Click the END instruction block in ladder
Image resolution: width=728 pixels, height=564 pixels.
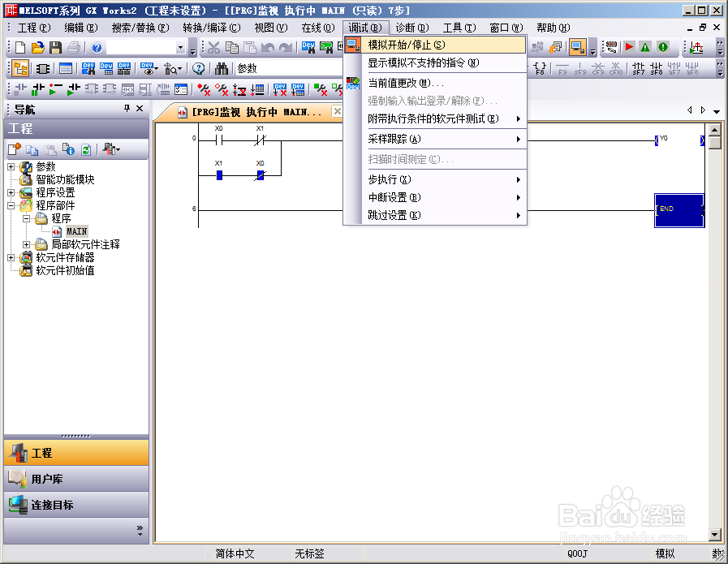click(679, 210)
